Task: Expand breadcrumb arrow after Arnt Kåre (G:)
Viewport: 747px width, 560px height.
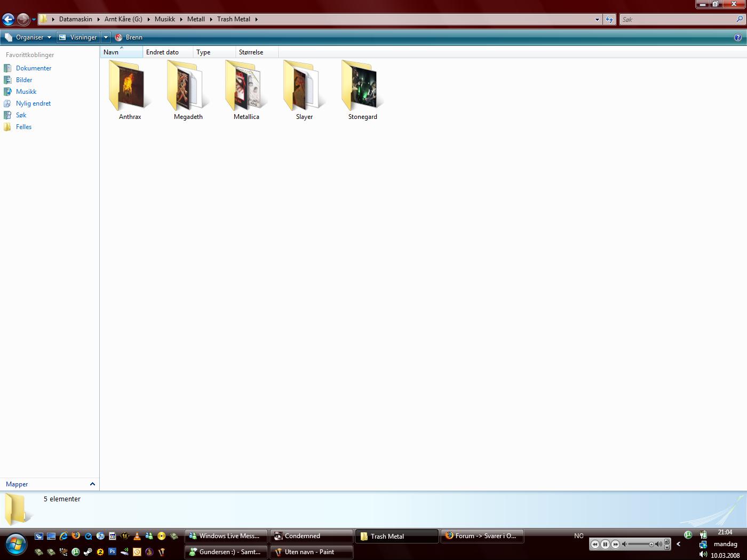Action: [x=149, y=19]
